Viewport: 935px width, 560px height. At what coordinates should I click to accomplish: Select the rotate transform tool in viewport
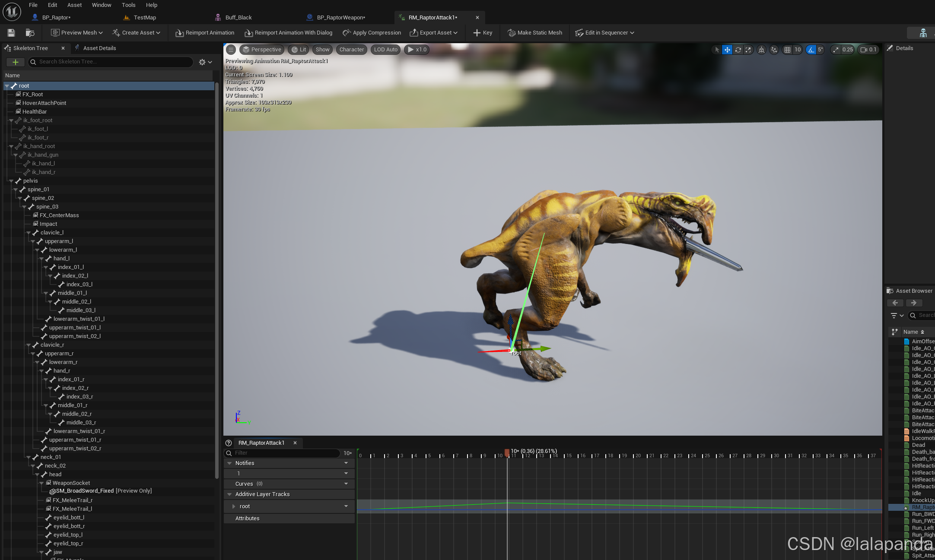(x=738, y=50)
